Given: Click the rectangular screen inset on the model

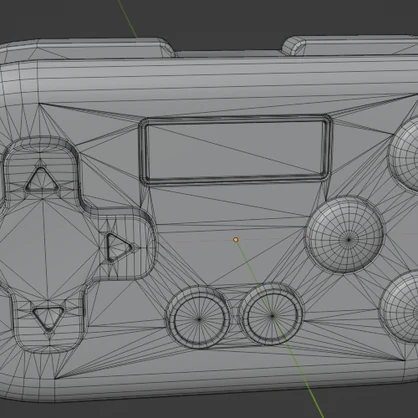Looking at the screenshot, I should (x=235, y=149).
